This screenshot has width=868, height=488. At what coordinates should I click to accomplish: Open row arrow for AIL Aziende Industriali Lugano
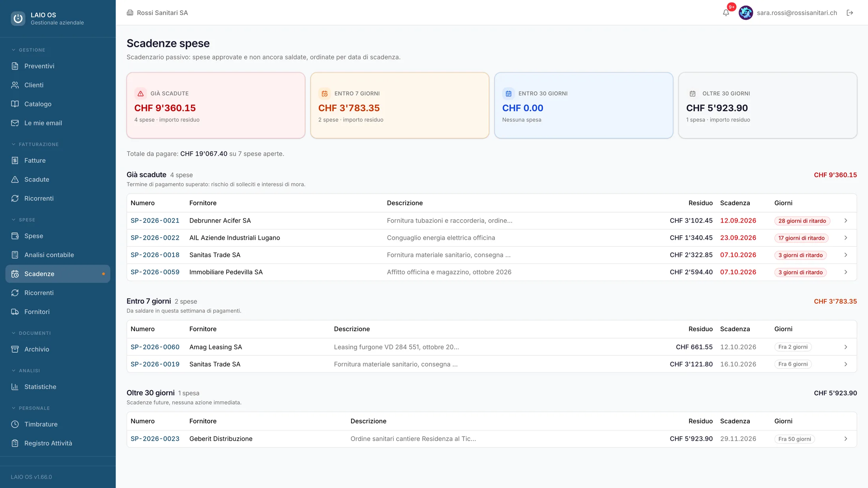pos(846,238)
